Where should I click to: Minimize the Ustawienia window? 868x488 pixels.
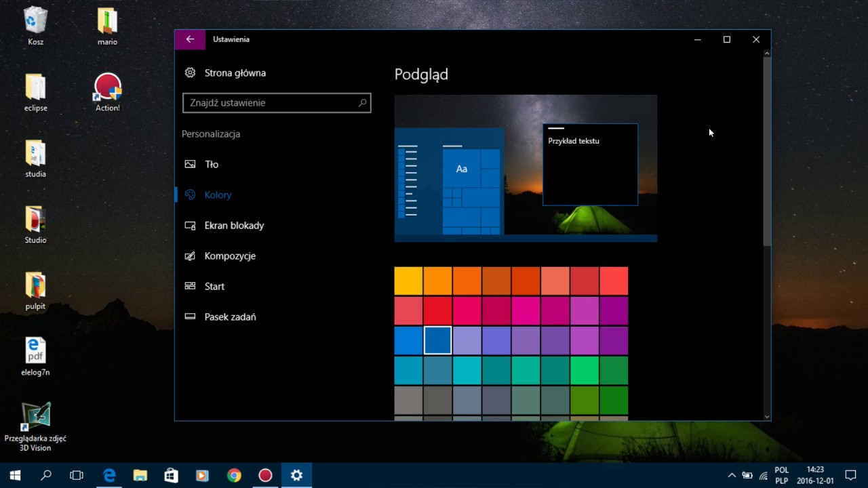(x=697, y=39)
